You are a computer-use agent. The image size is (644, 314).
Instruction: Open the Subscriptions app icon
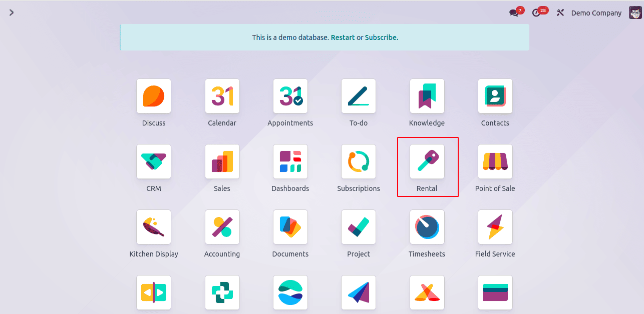click(x=359, y=161)
